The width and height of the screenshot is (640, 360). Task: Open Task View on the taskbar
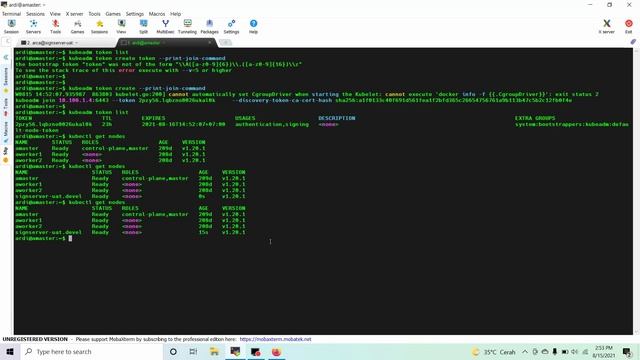click(193, 351)
